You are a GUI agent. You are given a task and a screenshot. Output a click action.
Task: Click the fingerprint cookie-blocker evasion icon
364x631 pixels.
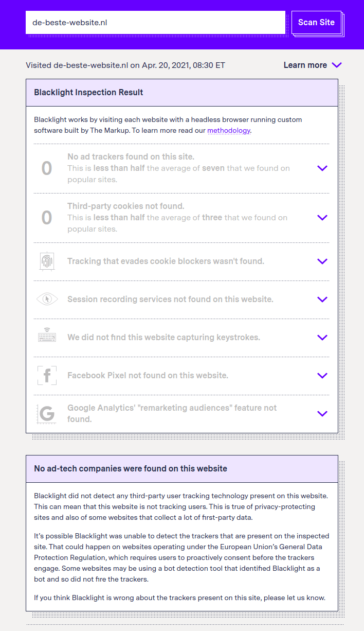[47, 261]
